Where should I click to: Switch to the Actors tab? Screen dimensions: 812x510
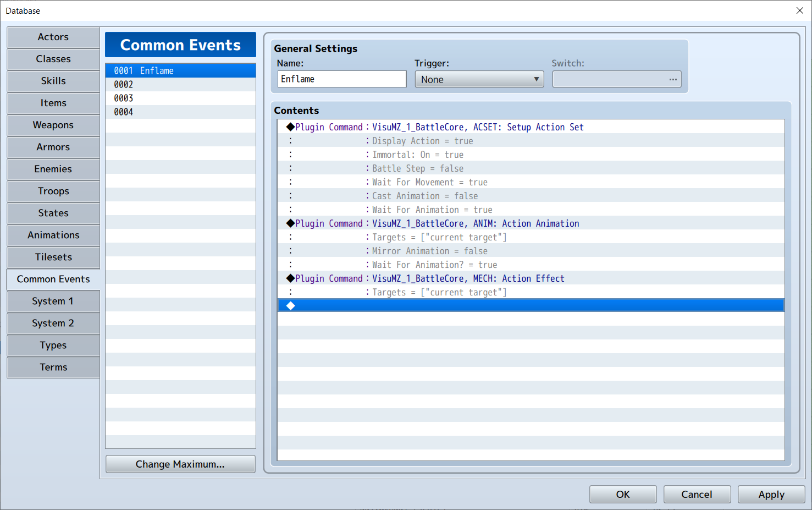[x=53, y=37]
